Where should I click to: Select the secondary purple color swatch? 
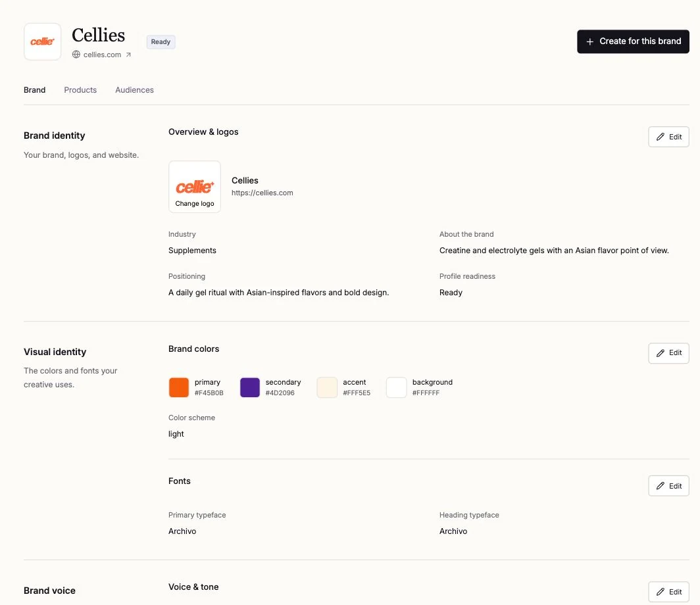[249, 387]
